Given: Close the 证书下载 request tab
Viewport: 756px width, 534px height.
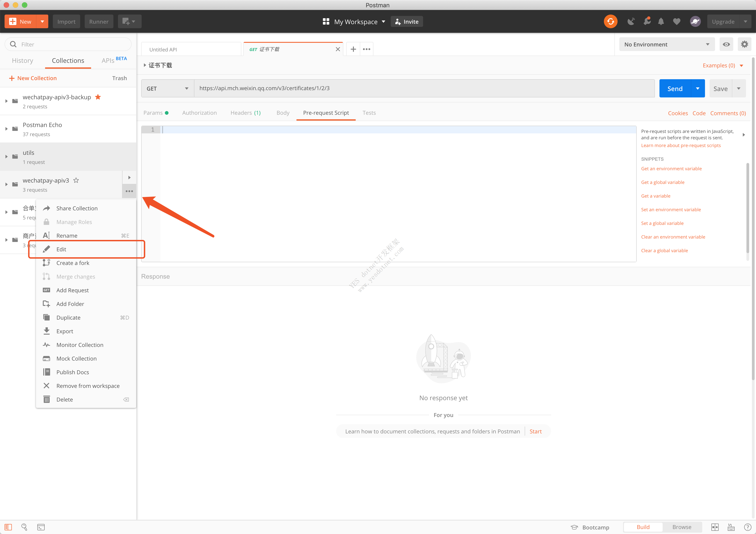Looking at the screenshot, I should pyautogui.click(x=338, y=49).
